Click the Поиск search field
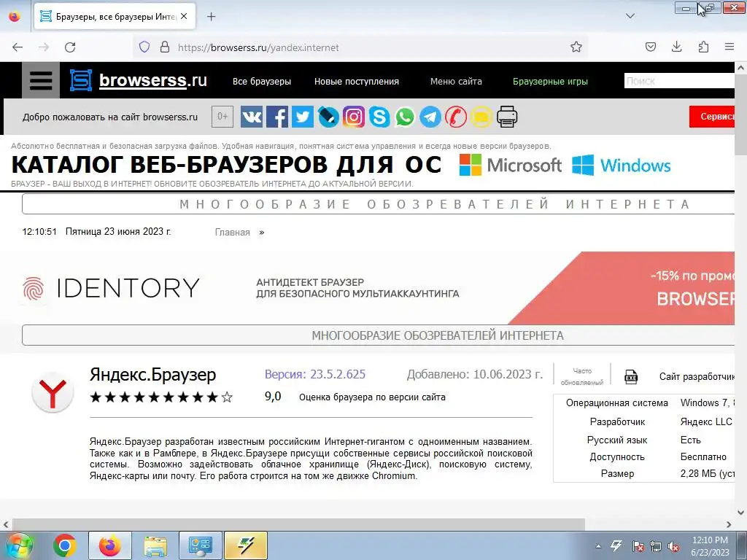747x560 pixels. pyautogui.click(x=679, y=81)
